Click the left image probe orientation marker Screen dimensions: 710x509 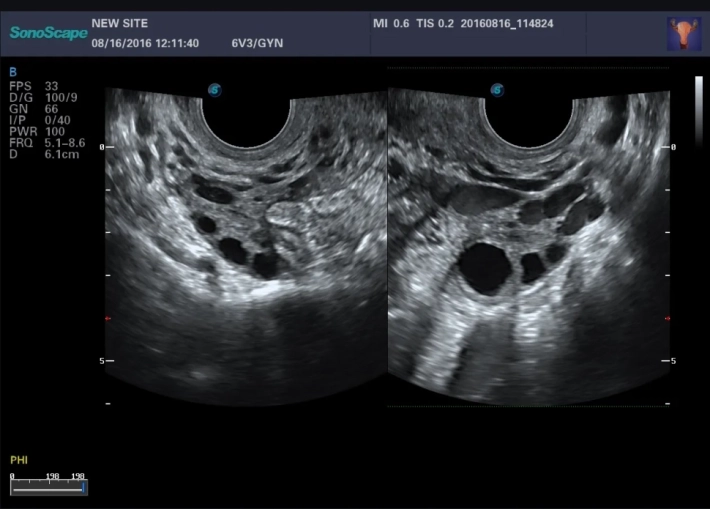[x=214, y=90]
